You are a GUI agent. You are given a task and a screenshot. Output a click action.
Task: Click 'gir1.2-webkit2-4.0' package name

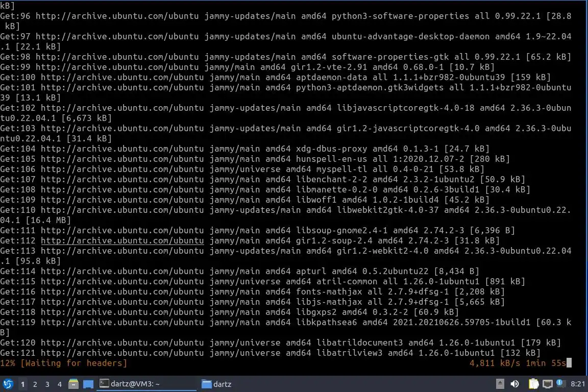[x=382, y=251]
